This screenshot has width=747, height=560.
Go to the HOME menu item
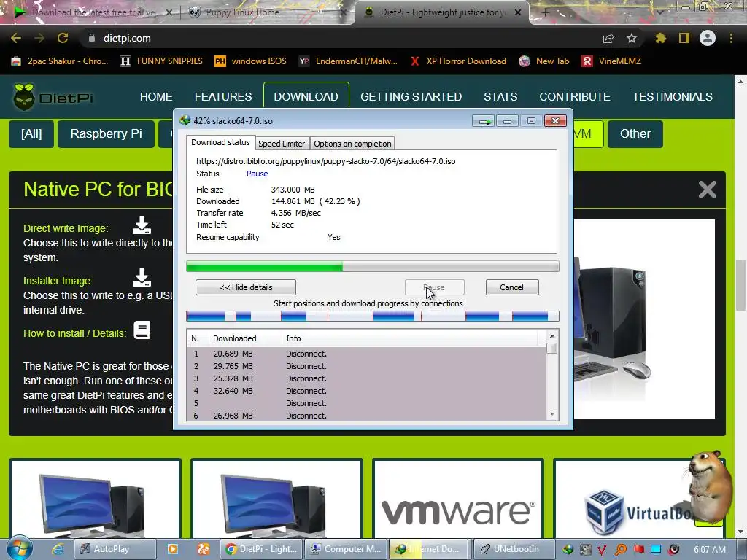[156, 97]
